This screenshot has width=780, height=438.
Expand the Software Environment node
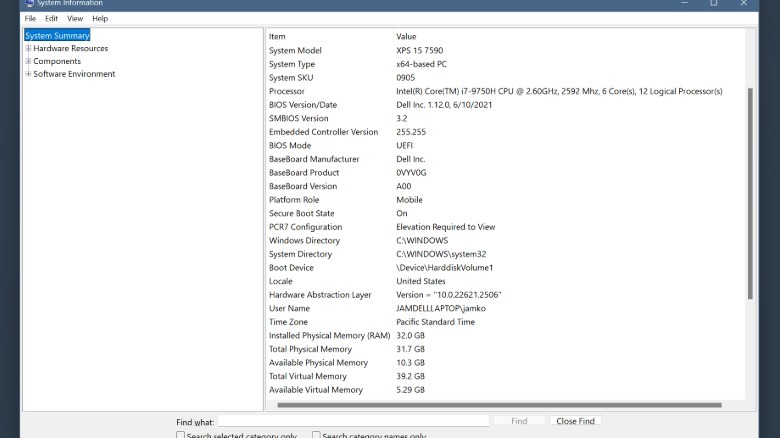pyautogui.click(x=28, y=74)
